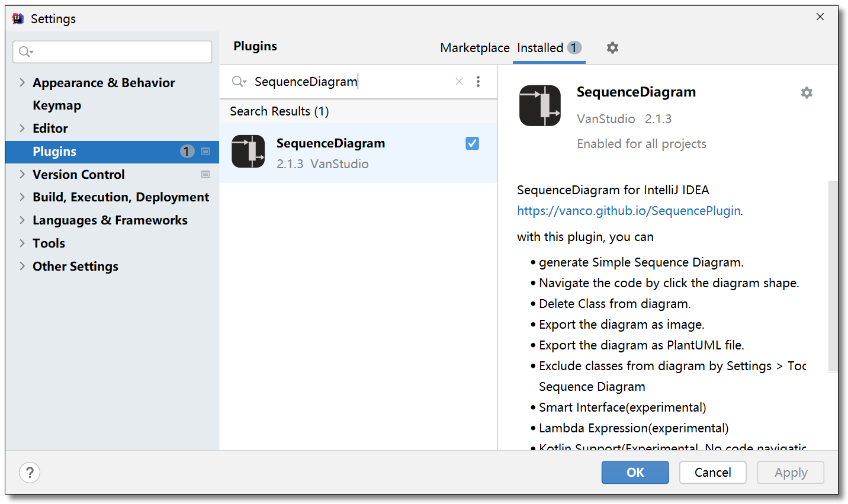Expand Appearance & Behavior section

click(x=22, y=82)
